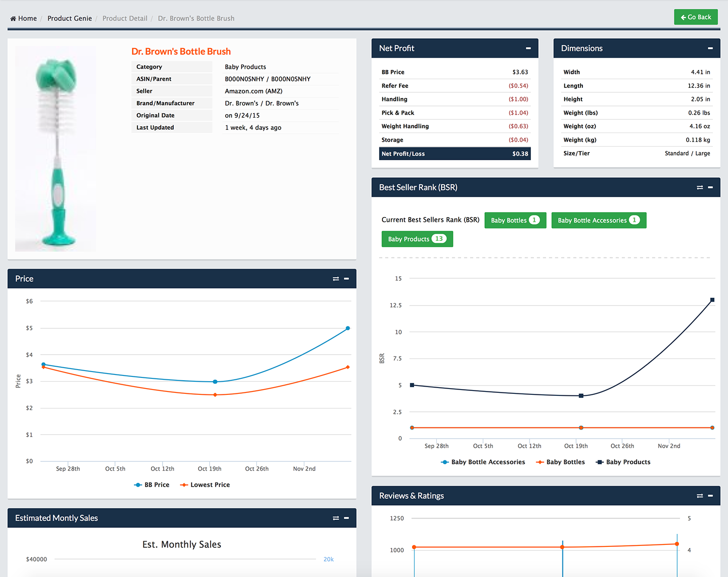Click the Est. Monthly Sales chart title
The image size is (728, 577).
pos(182,544)
